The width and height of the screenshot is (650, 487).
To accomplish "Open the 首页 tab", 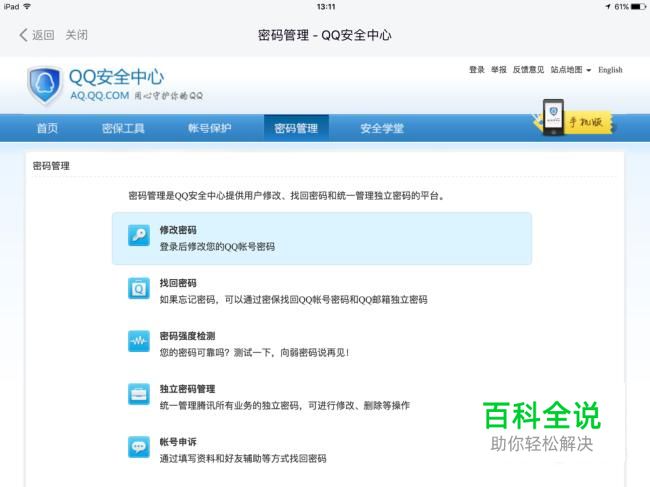I will pyautogui.click(x=47, y=128).
